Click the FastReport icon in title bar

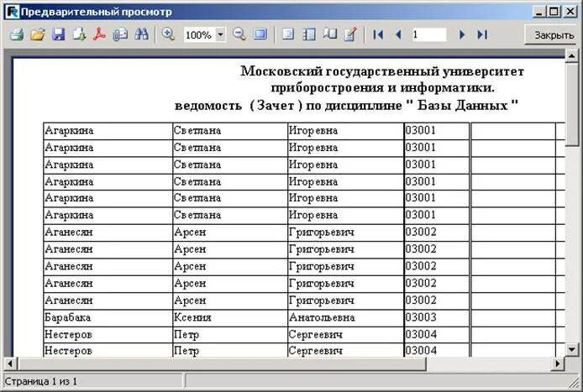[12, 13]
